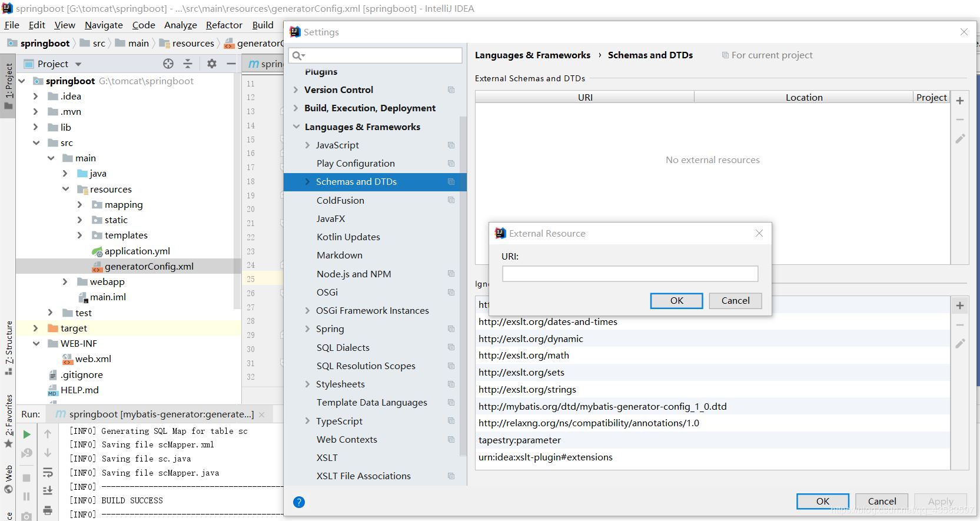Select http://exslt.org/math in ignored list

tap(712, 356)
